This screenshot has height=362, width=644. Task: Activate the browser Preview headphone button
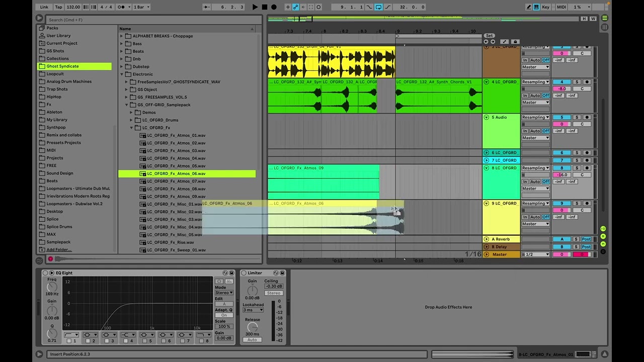pyautogui.click(x=50, y=259)
